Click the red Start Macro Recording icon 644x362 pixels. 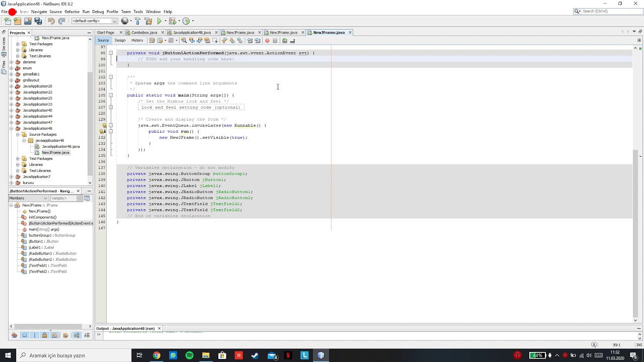pos(267,41)
